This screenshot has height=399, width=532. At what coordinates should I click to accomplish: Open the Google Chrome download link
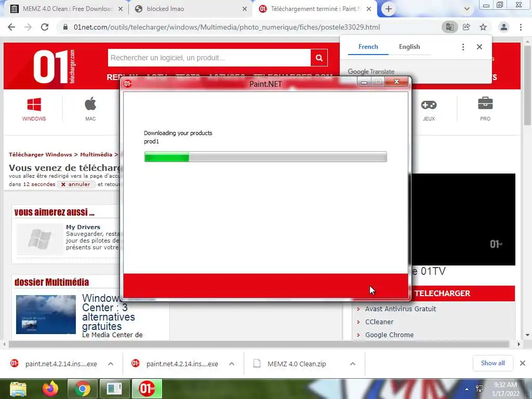click(x=389, y=335)
